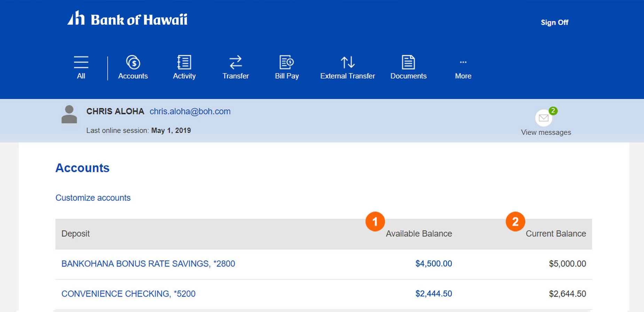Open CONVENIENCE CHECKING *5200 account
Image resolution: width=644 pixels, height=312 pixels.
(x=128, y=294)
